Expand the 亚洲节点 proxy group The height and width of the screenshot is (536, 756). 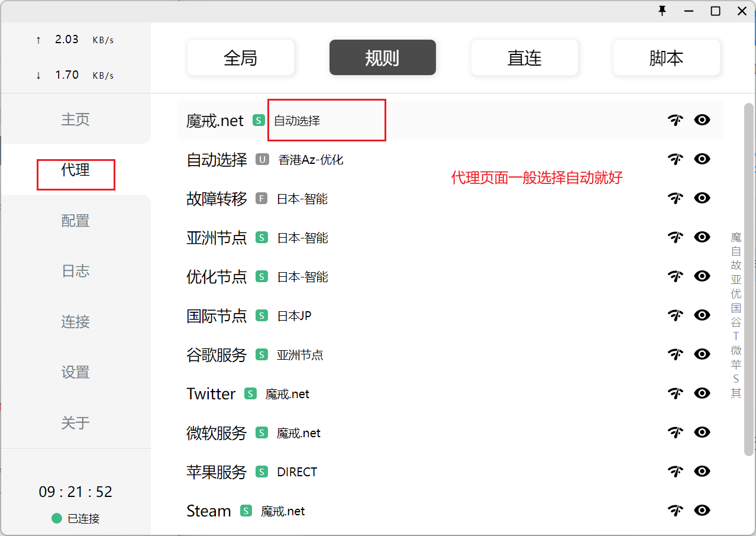click(451, 237)
